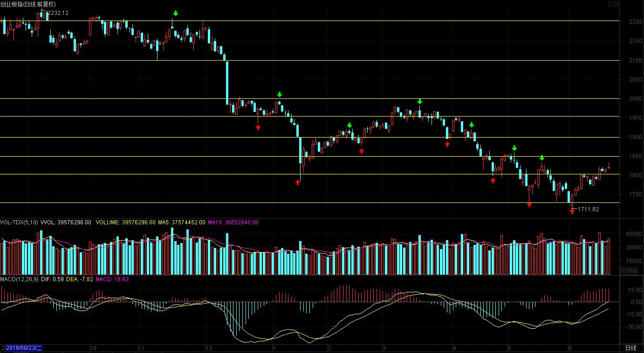Click the green arrow above the late-May rebound
Screen dimensions: 644x353
[x=542, y=158]
